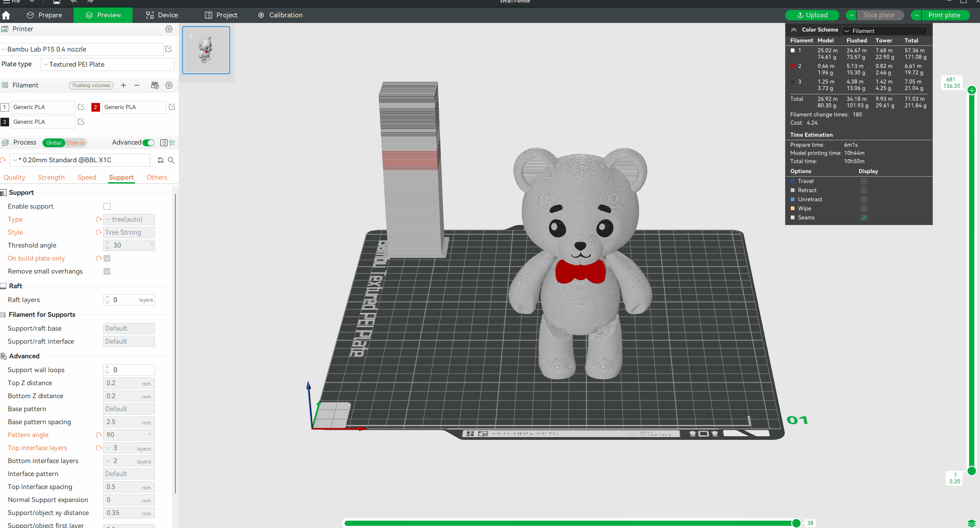Open the Quality settings tab

pyautogui.click(x=15, y=177)
